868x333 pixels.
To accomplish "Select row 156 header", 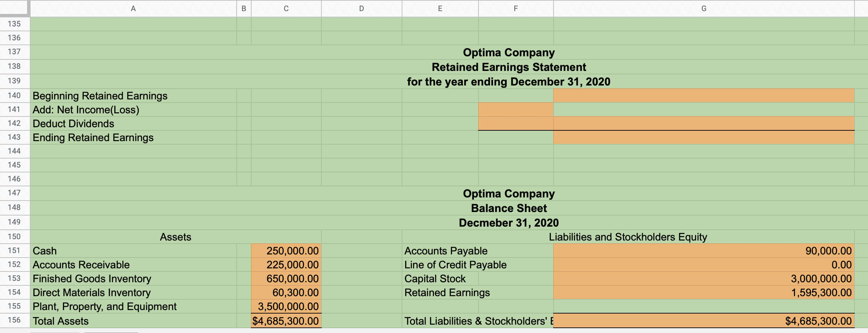I will pos(15,320).
